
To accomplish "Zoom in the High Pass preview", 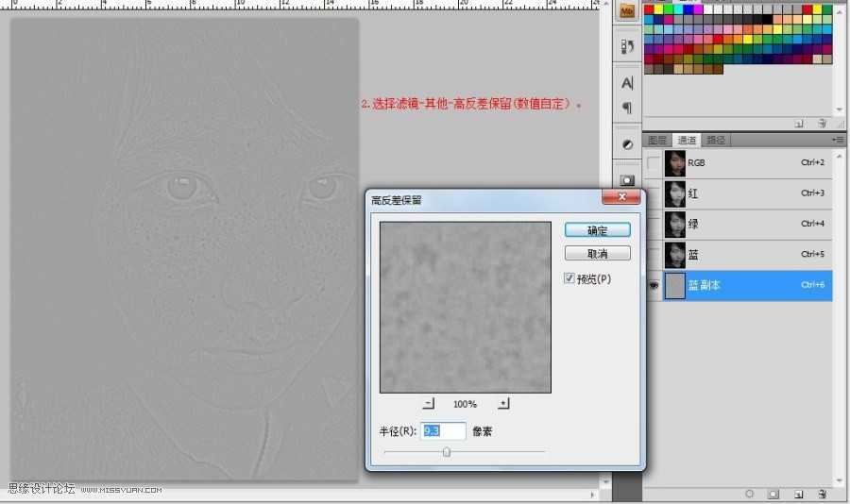I will (503, 403).
